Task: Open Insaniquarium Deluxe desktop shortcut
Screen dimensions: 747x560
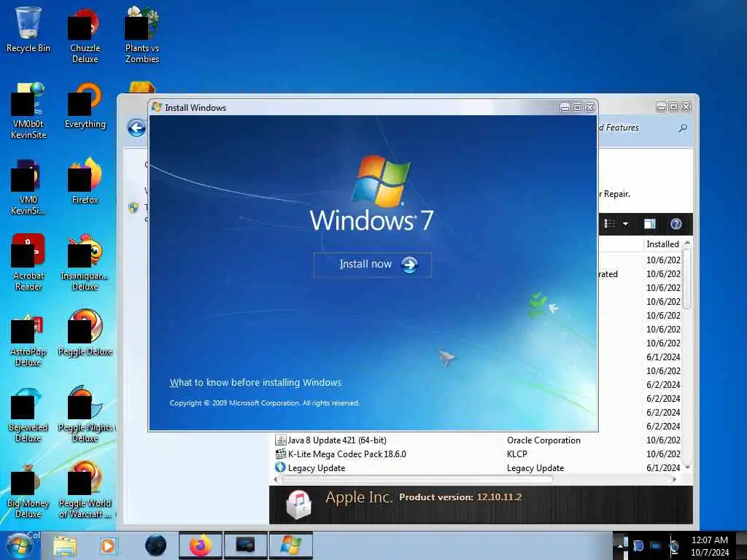Action: pyautogui.click(x=85, y=262)
